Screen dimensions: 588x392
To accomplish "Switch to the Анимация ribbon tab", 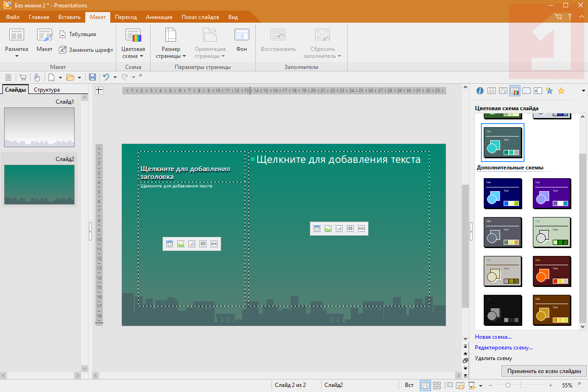I will (159, 17).
